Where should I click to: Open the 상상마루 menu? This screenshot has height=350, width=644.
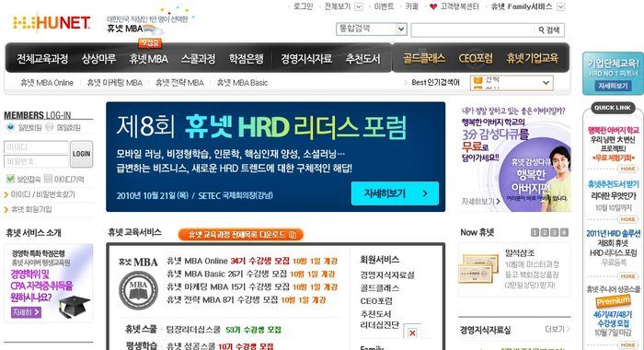tap(98, 59)
